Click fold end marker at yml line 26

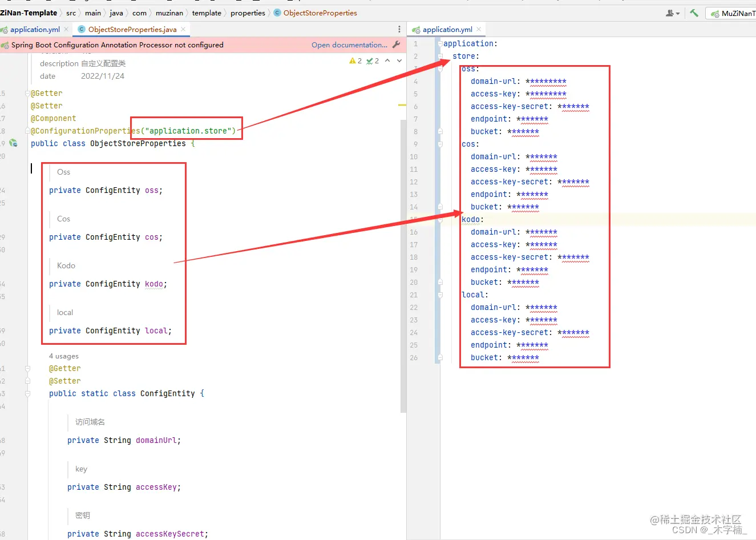pos(440,357)
